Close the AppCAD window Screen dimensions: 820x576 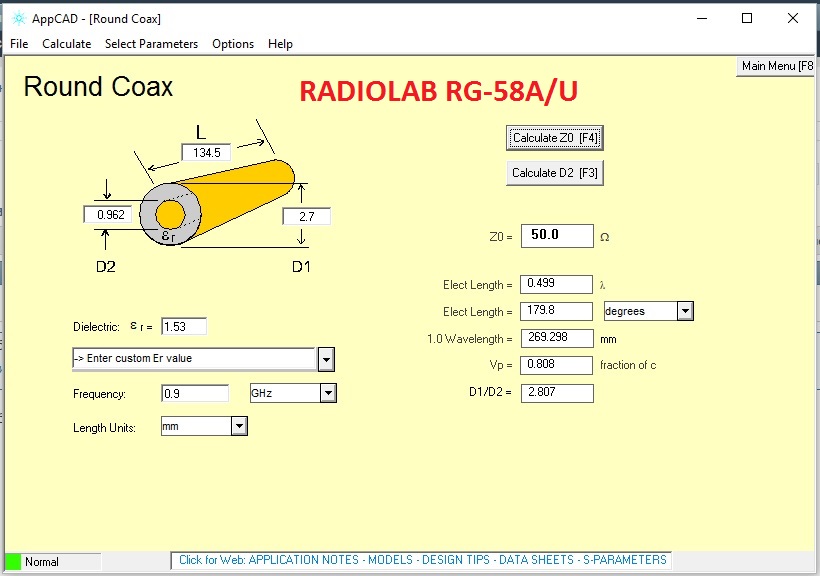(793, 18)
